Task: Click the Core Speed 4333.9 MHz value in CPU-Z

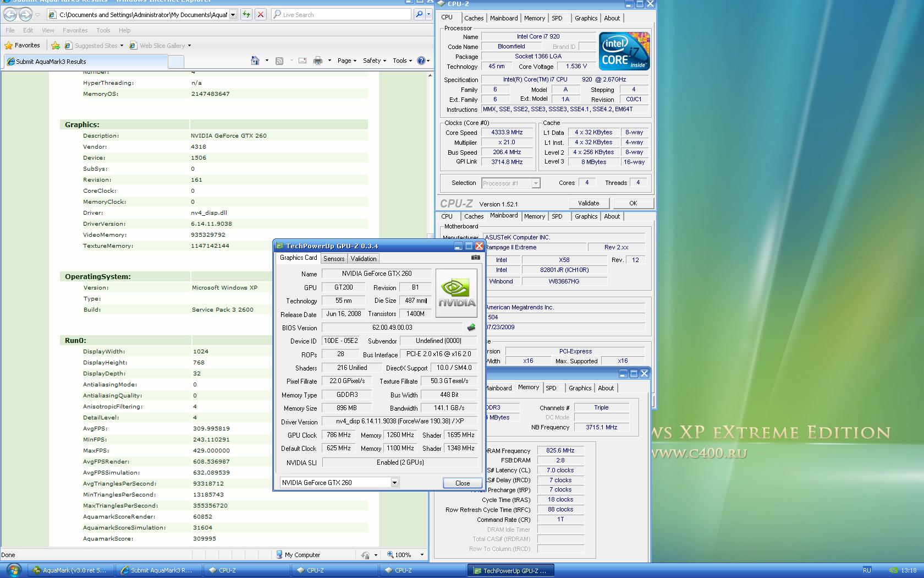Action: 507,132
